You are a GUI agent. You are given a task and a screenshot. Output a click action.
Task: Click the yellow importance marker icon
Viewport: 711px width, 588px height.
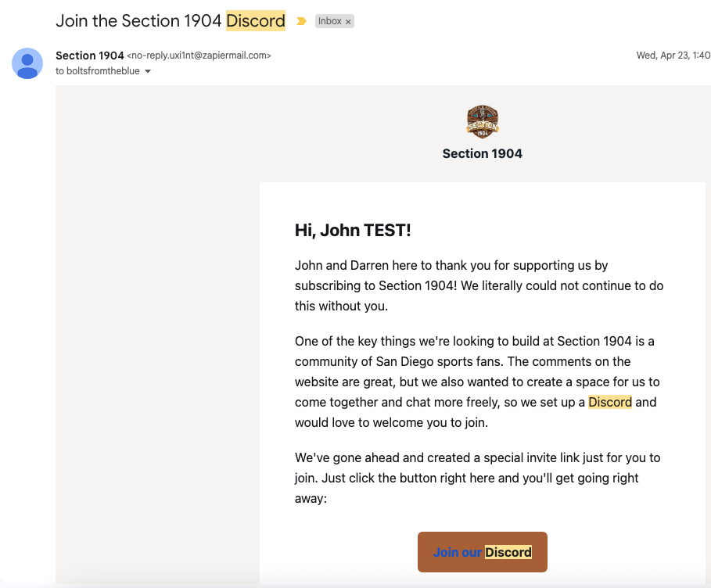[301, 21]
